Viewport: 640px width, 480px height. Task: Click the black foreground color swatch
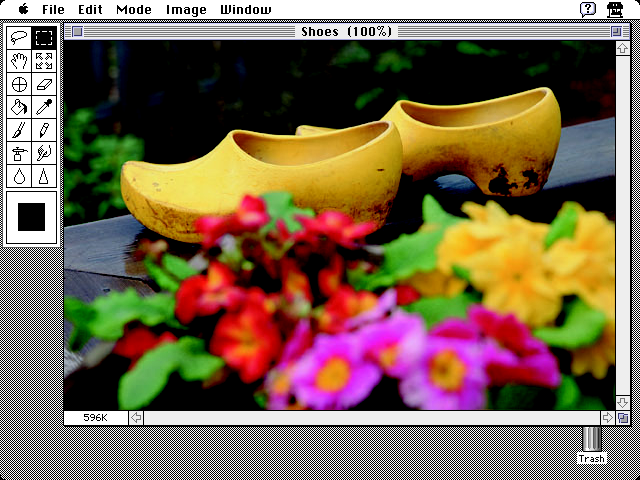tap(31, 216)
